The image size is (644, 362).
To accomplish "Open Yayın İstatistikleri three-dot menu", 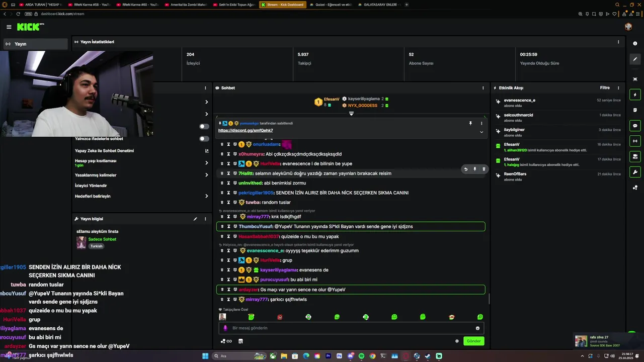I will coord(618,42).
